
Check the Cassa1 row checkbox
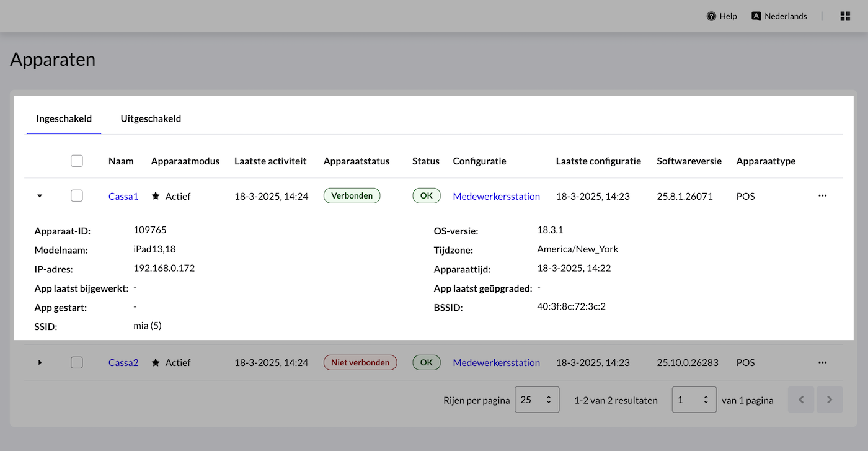tap(77, 196)
